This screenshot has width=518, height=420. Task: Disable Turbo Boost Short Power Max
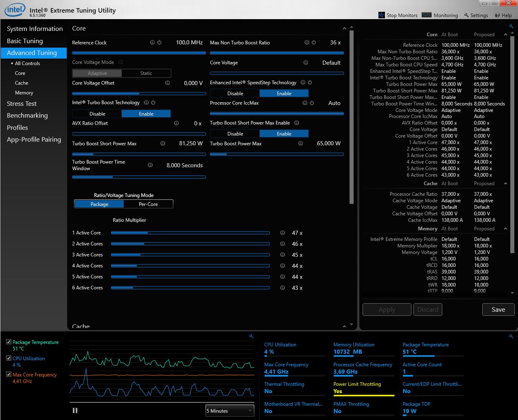(235, 133)
